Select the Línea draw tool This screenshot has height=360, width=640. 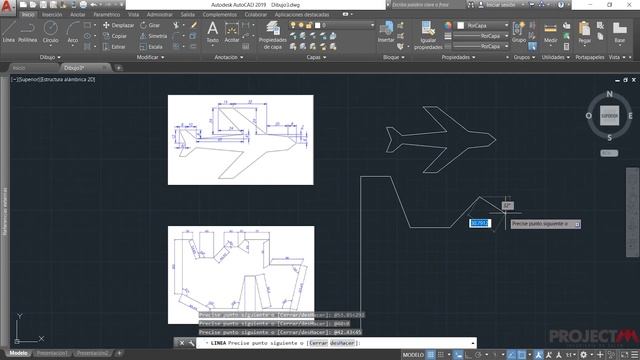9,32
